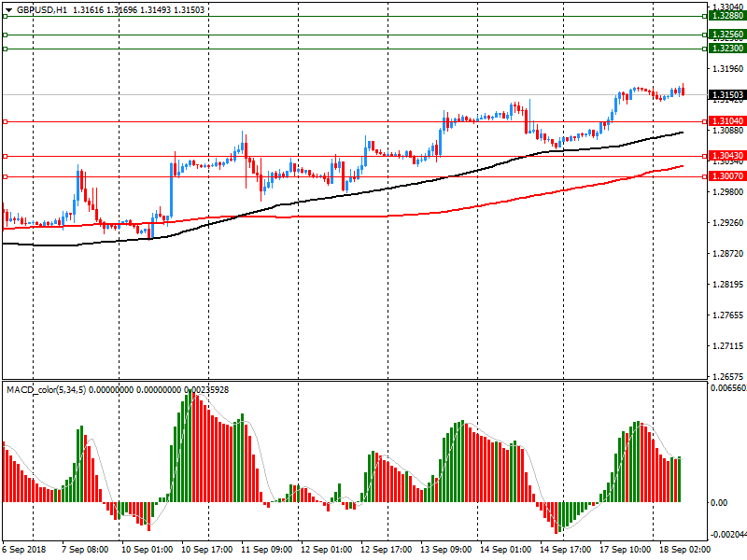Screen dimensions: 747x560
Task: Click the 7 Sep 08:00 time label
Action: coord(85,550)
